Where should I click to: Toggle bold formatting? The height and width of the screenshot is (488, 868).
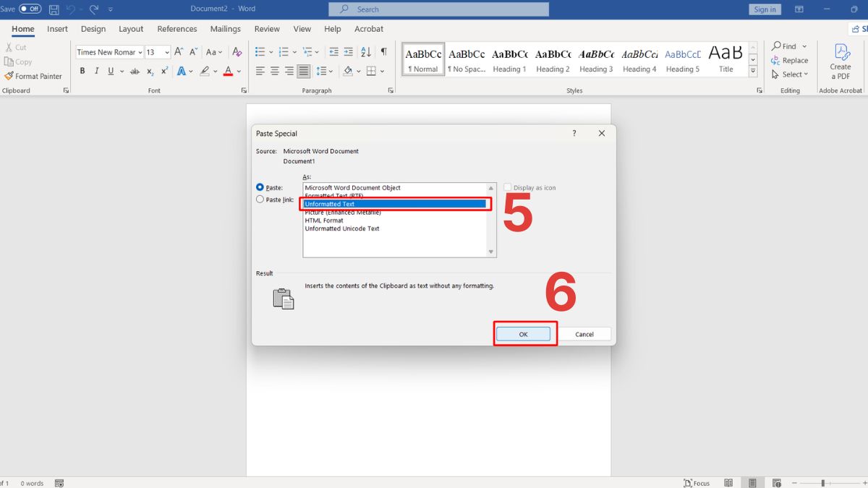click(82, 71)
